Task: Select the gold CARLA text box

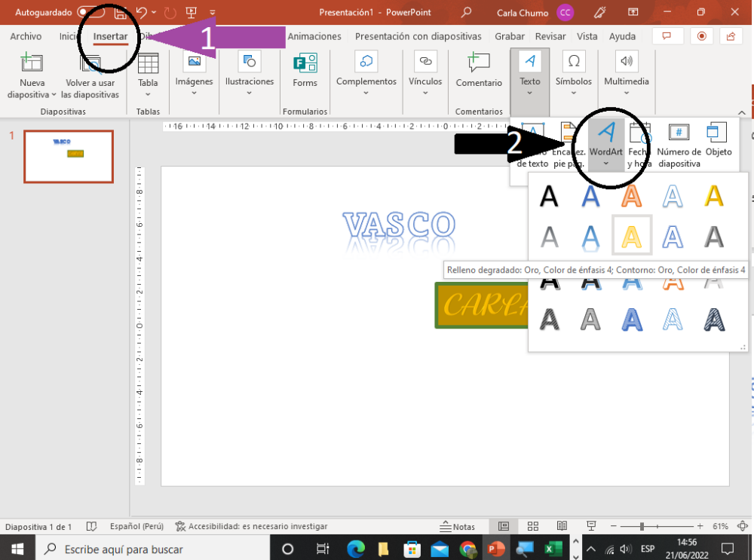Action: (x=481, y=305)
